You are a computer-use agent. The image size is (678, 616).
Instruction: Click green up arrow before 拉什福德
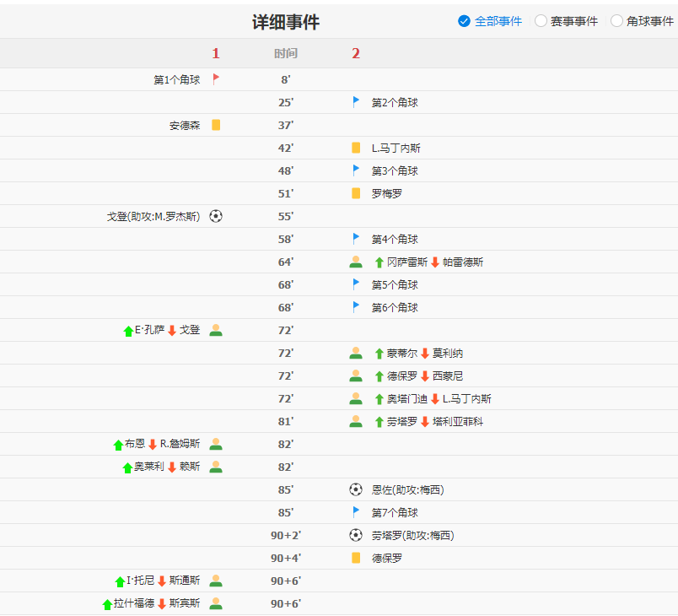click(107, 604)
